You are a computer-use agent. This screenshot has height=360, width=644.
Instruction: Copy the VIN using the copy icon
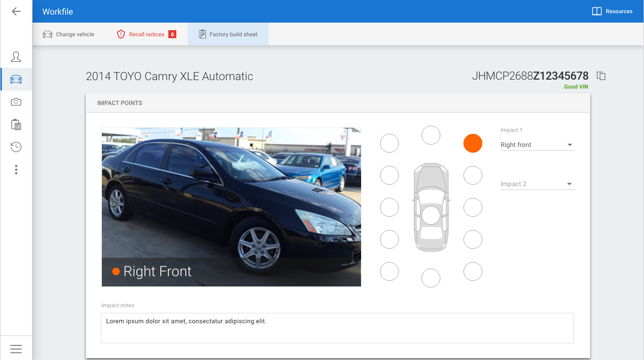601,76
